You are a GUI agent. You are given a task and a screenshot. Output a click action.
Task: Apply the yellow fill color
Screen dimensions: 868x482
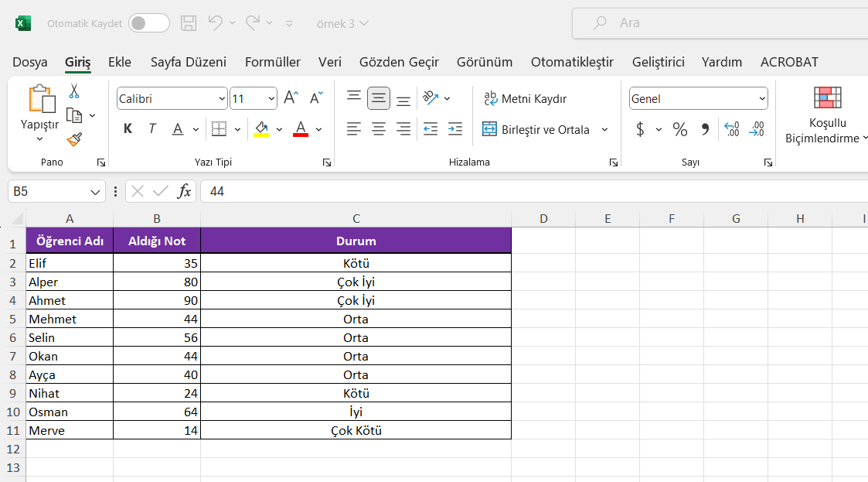tap(261, 129)
